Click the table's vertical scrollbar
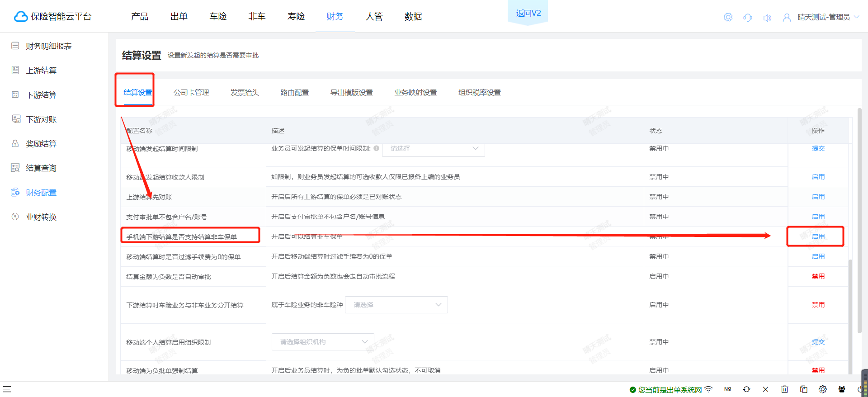Screen dimensions: 868x397 coord(850,317)
